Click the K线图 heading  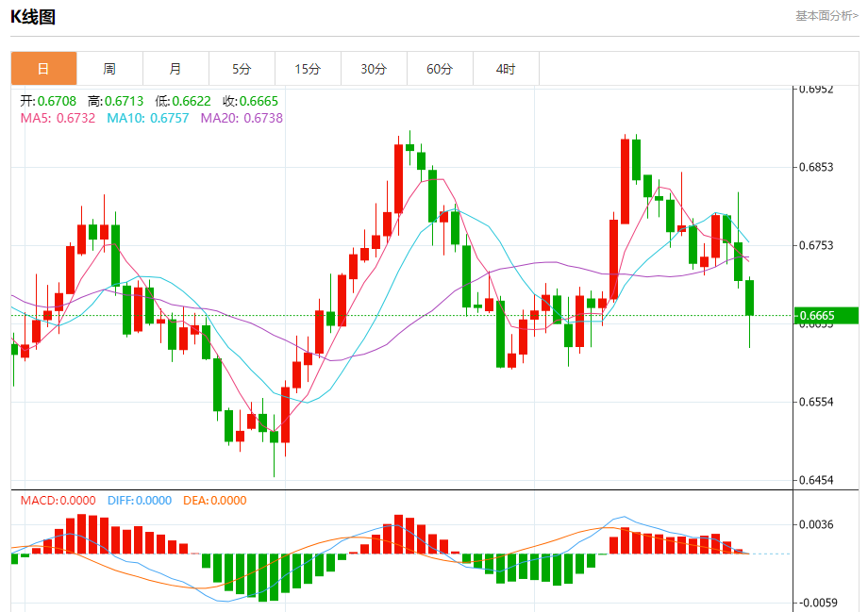tap(33, 17)
